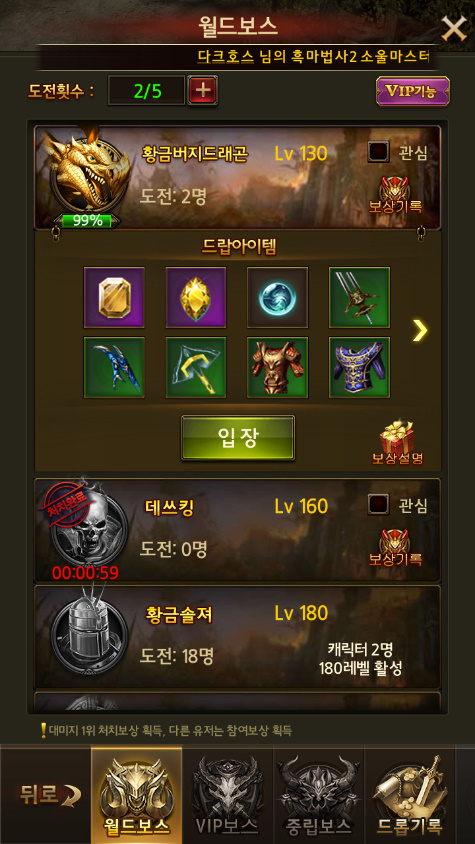Switch to the 중립보스 tab
This screenshot has height=844, width=475.
point(319,796)
